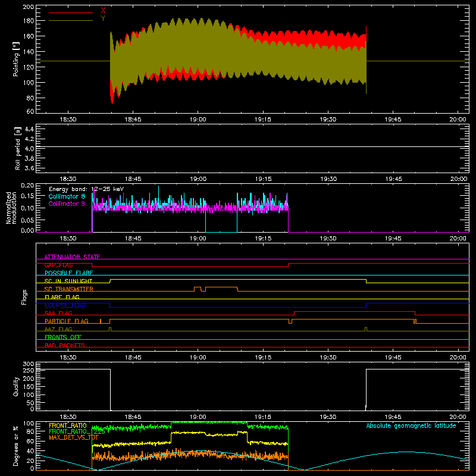The width and height of the screenshot is (476, 476).
Task: Select the BAD_PACKETS flag label
Action: 65,345
